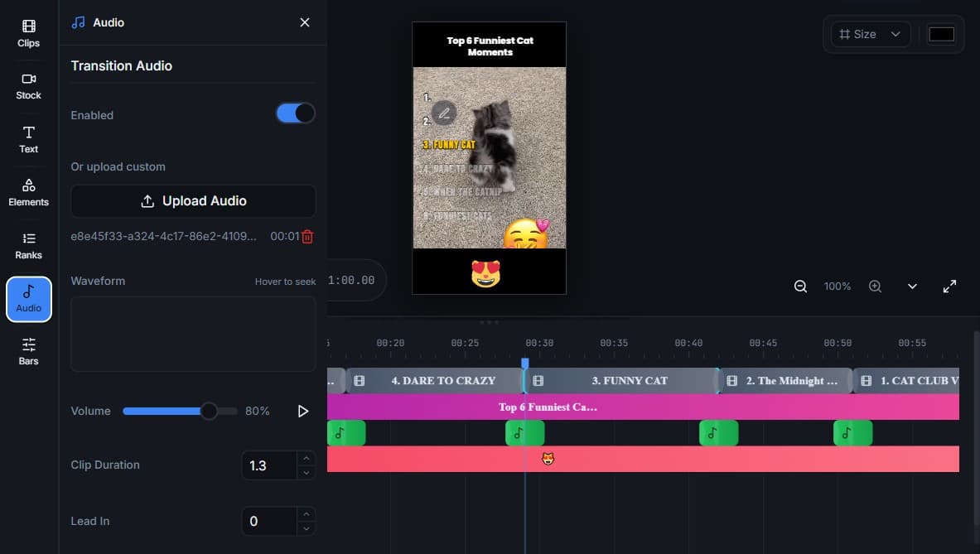Disable the Transition Audio toggle
Image resolution: width=980 pixels, height=554 pixels.
[295, 113]
